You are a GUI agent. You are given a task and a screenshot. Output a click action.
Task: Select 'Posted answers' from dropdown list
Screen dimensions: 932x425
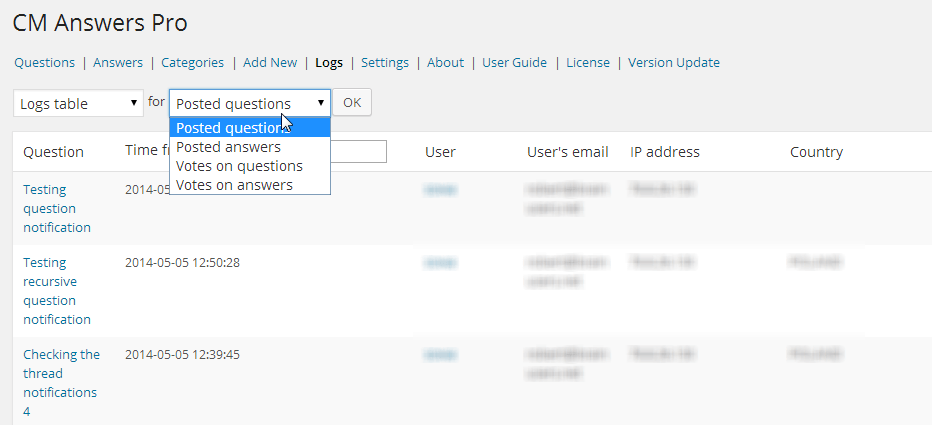pyautogui.click(x=228, y=147)
